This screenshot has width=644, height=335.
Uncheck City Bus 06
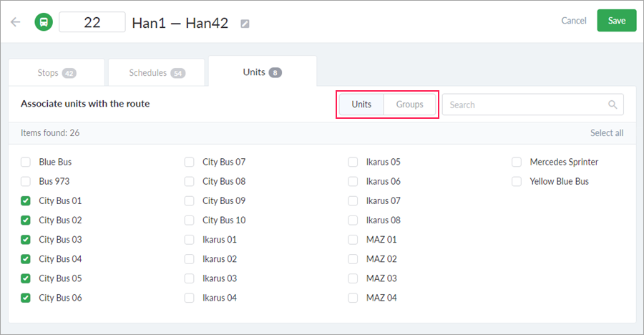tap(26, 298)
